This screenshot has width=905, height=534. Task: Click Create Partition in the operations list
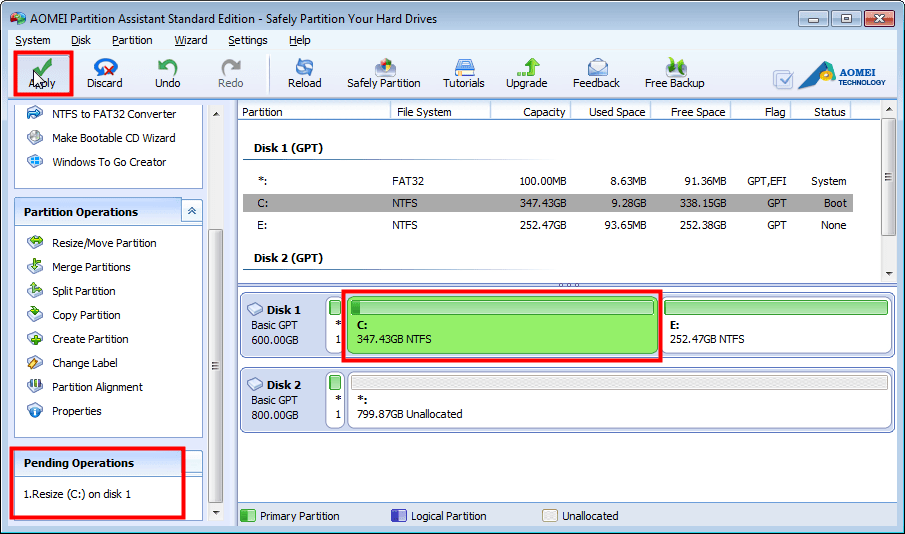click(x=77, y=339)
